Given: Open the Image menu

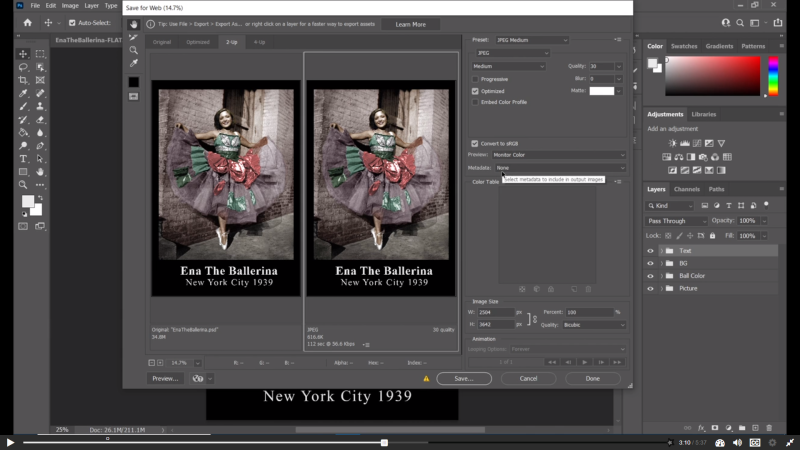Looking at the screenshot, I should coord(70,6).
